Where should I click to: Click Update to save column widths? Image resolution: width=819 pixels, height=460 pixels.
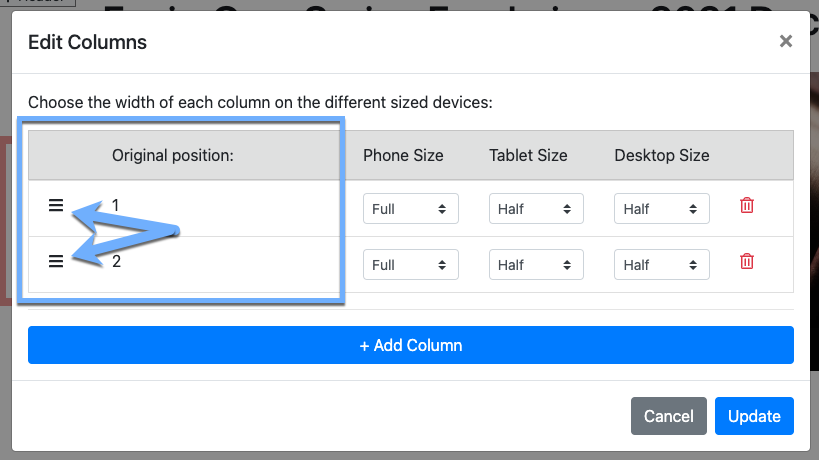click(754, 416)
